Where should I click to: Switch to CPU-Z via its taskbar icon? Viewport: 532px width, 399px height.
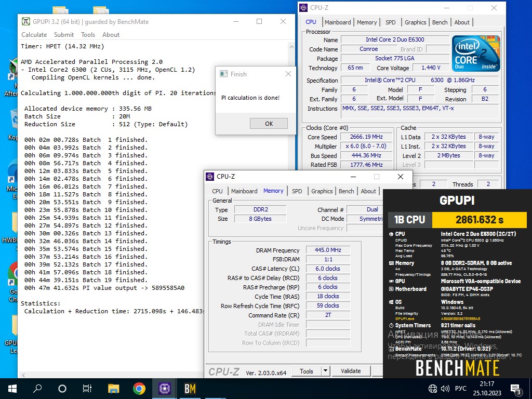[165, 389]
